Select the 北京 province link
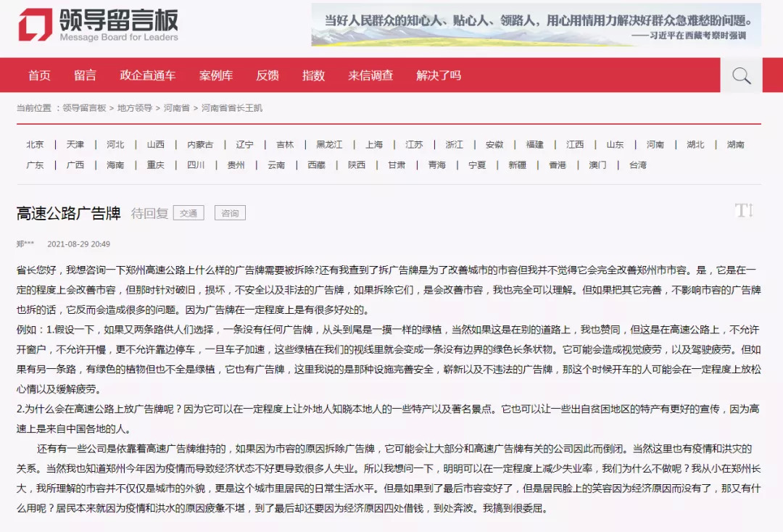This screenshot has height=532, width=783. (35, 144)
